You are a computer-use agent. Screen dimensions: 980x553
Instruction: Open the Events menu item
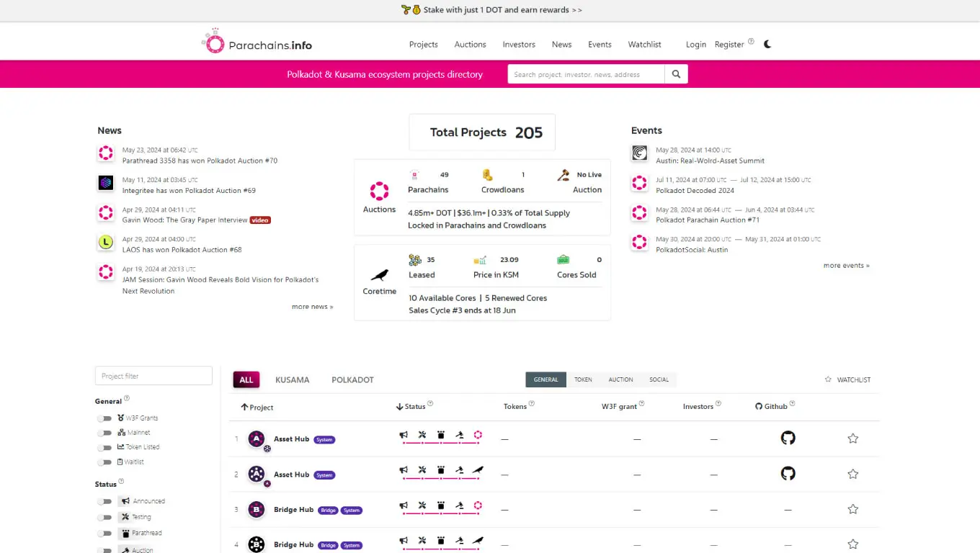click(x=600, y=45)
